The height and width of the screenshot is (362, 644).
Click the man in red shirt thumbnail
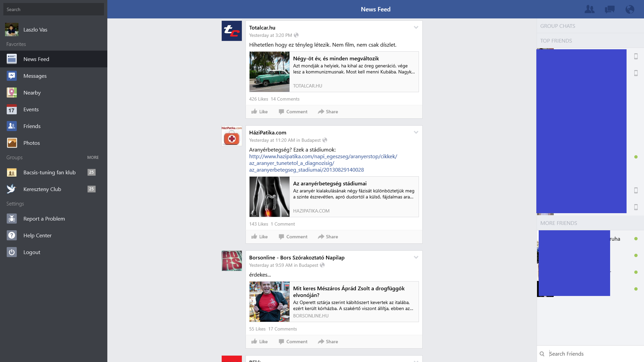tap(269, 302)
